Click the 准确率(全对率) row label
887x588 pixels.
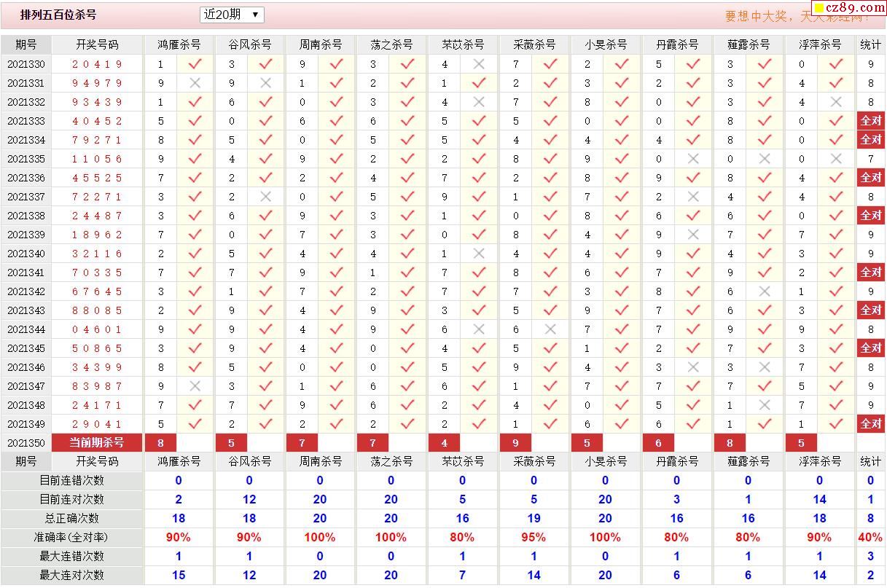(71, 538)
